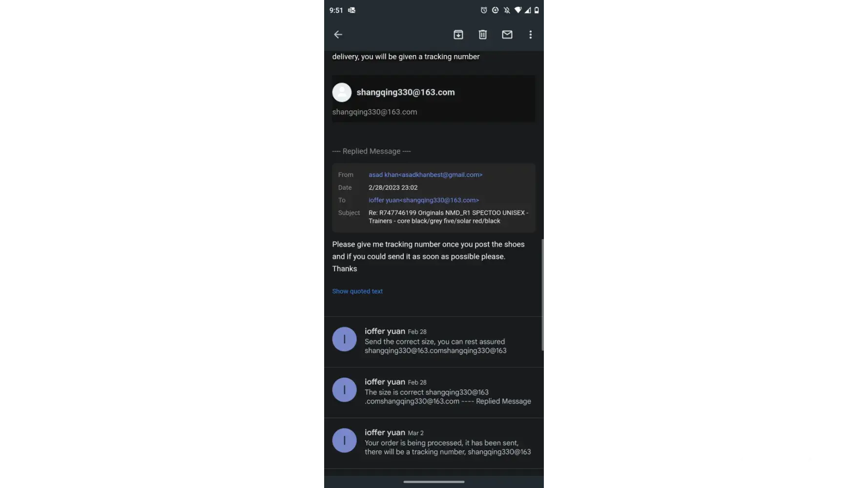
Task: Open the three-dot overflow menu
Action: 530,35
